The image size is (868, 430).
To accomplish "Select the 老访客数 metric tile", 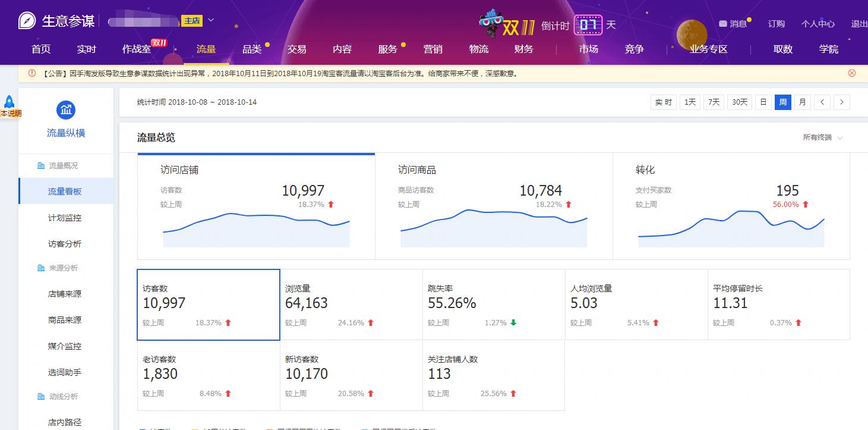I will pos(209,375).
